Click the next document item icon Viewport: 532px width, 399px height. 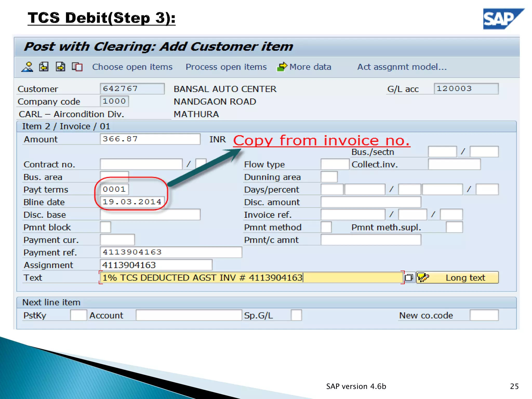(61, 67)
